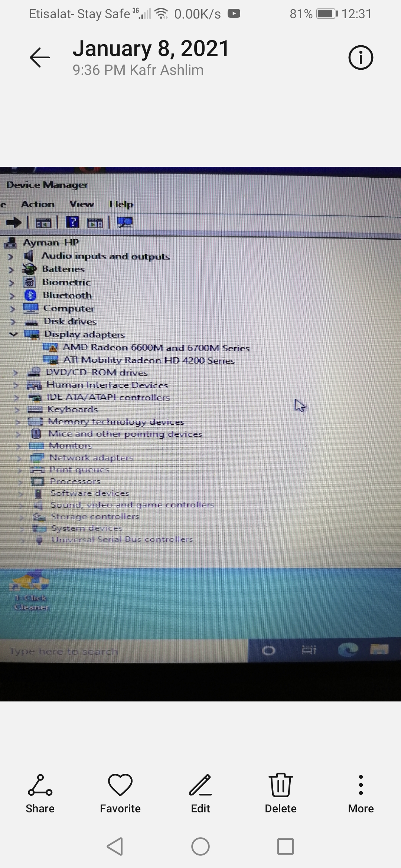401x868 pixels.
Task: Expand DVD/CD-ROM drives
Action: [15, 372]
